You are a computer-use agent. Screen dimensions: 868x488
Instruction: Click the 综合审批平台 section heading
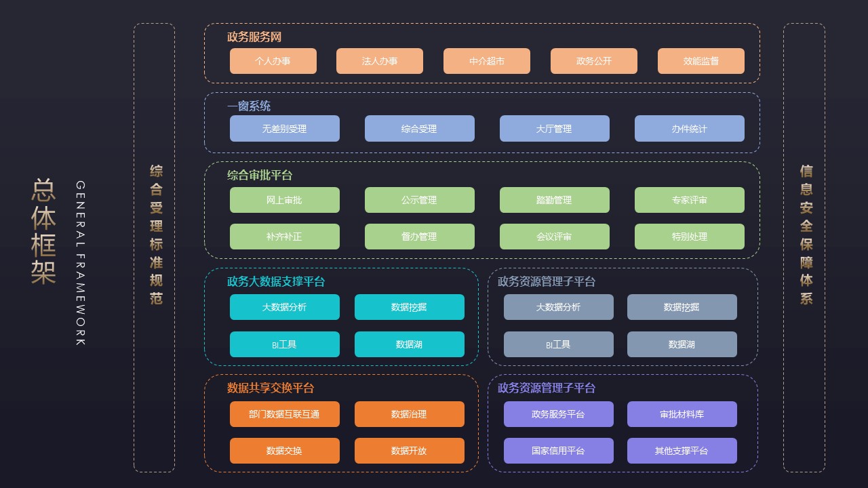tap(260, 176)
